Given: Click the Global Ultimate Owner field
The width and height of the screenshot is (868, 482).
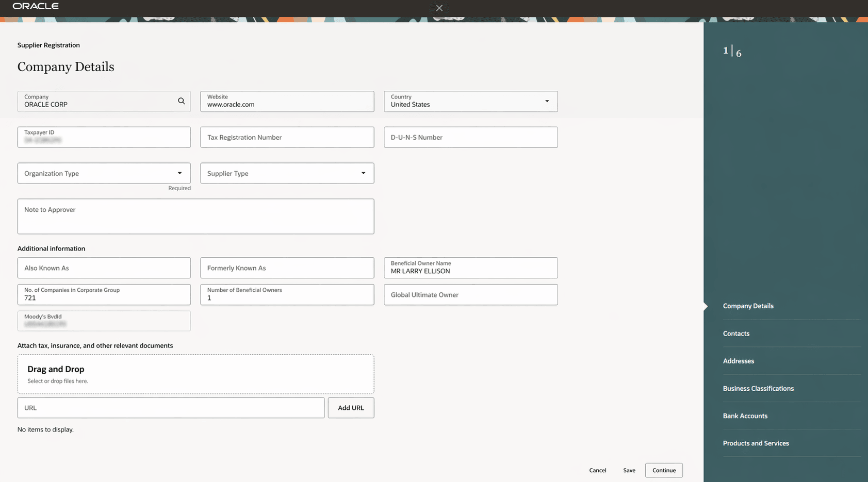Looking at the screenshot, I should pos(470,295).
